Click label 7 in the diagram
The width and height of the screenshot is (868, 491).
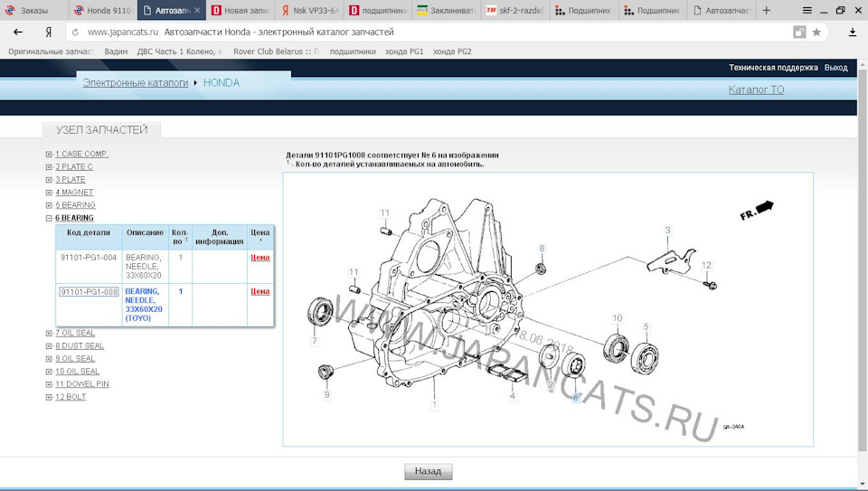[315, 340]
